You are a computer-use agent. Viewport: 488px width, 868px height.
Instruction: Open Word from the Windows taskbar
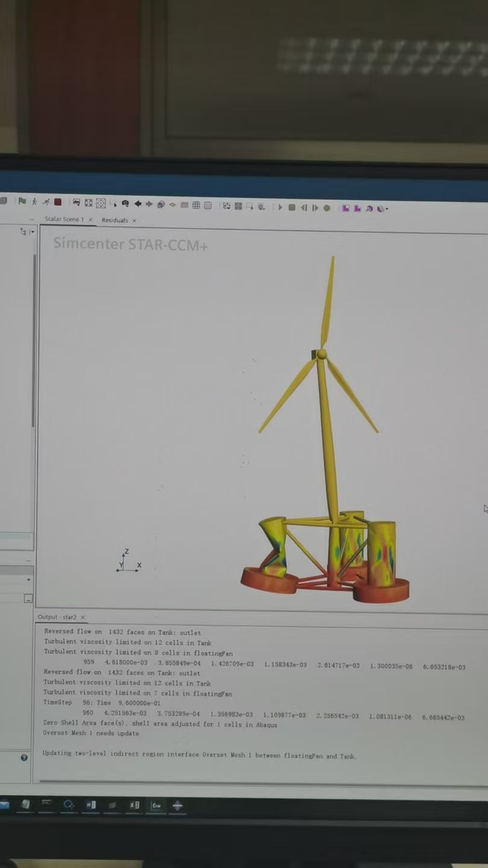[90, 805]
